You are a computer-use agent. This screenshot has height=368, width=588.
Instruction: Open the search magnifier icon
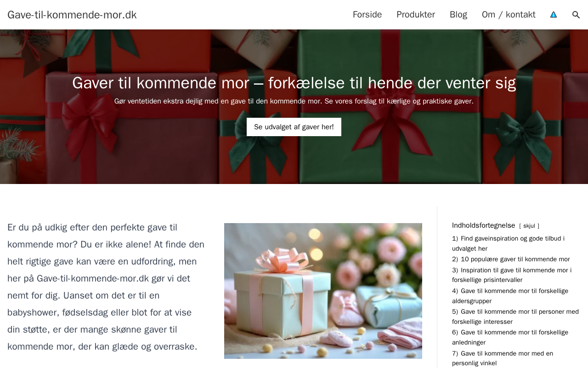pos(576,15)
